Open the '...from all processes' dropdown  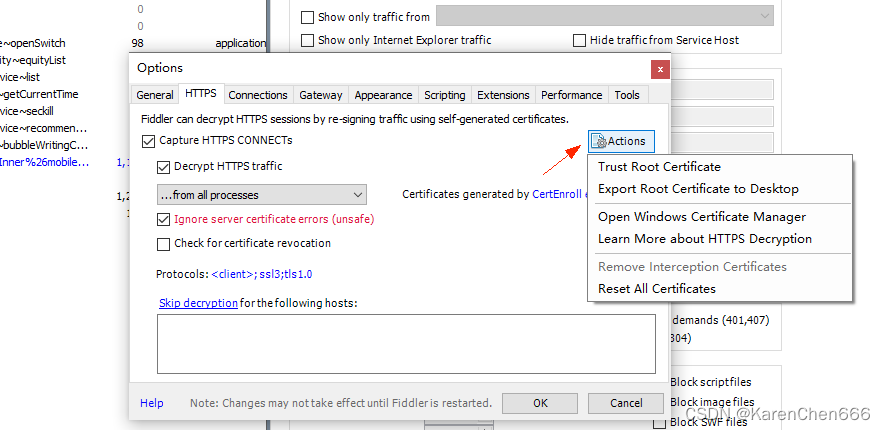262,195
